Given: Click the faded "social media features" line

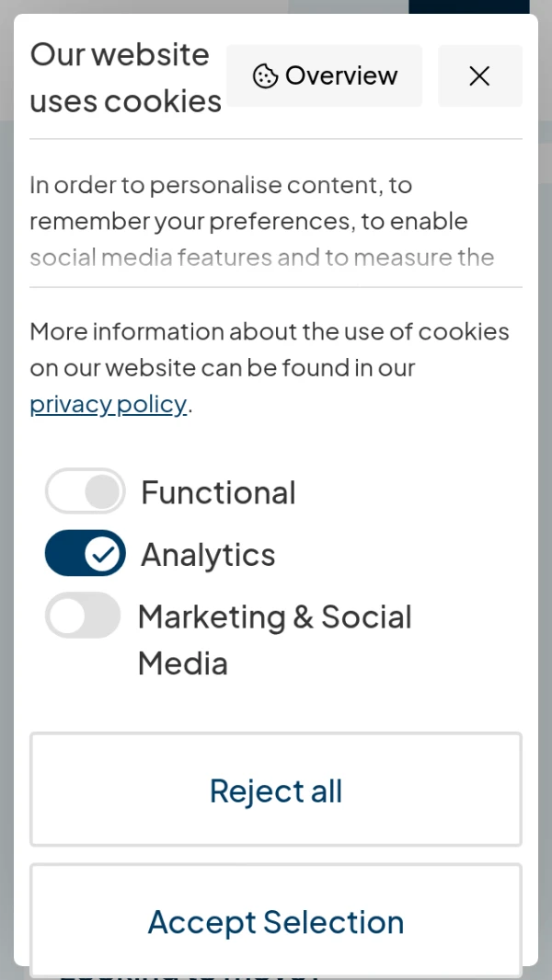Looking at the screenshot, I should tap(261, 257).
